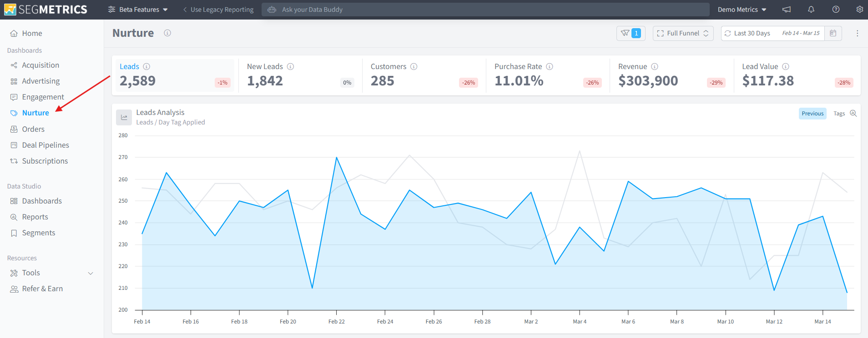Toggle the Previous period comparison
This screenshot has width=868, height=338.
(812, 114)
